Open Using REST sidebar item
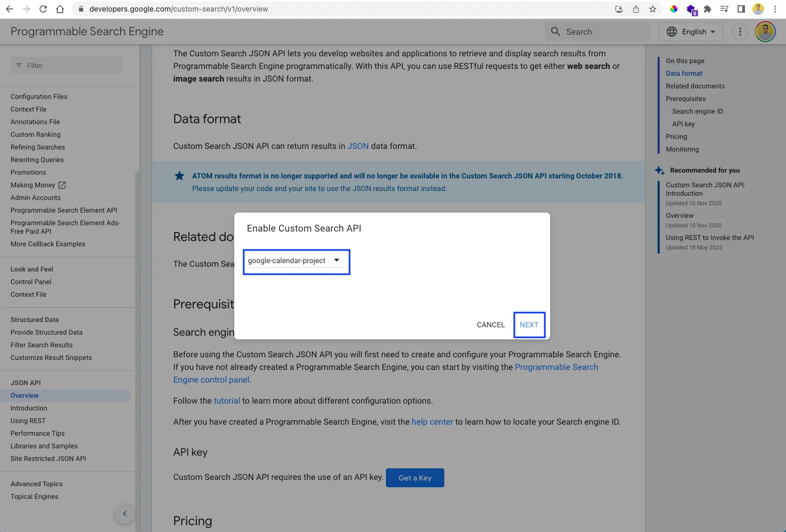 tap(28, 421)
